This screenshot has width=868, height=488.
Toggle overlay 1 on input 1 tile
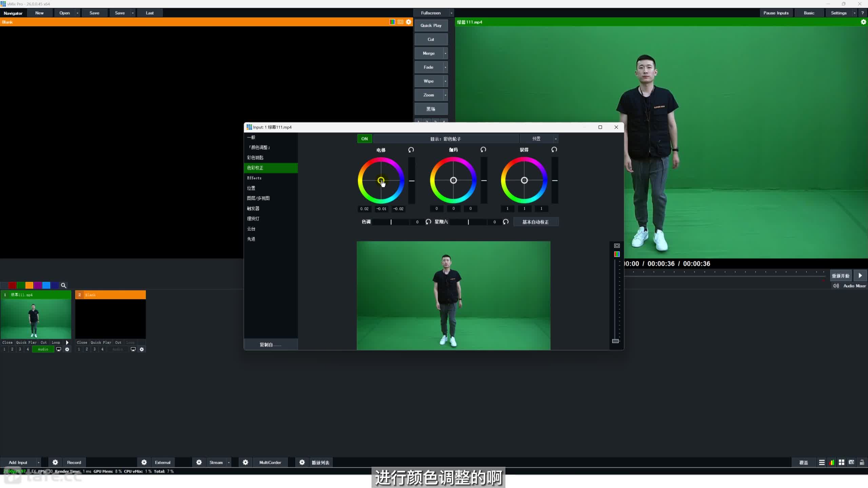(x=4, y=349)
